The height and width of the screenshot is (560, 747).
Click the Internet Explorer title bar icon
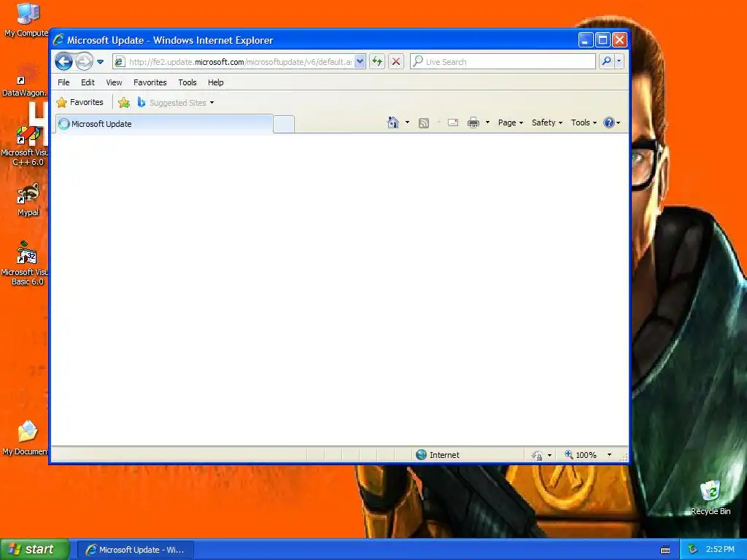pos(58,40)
